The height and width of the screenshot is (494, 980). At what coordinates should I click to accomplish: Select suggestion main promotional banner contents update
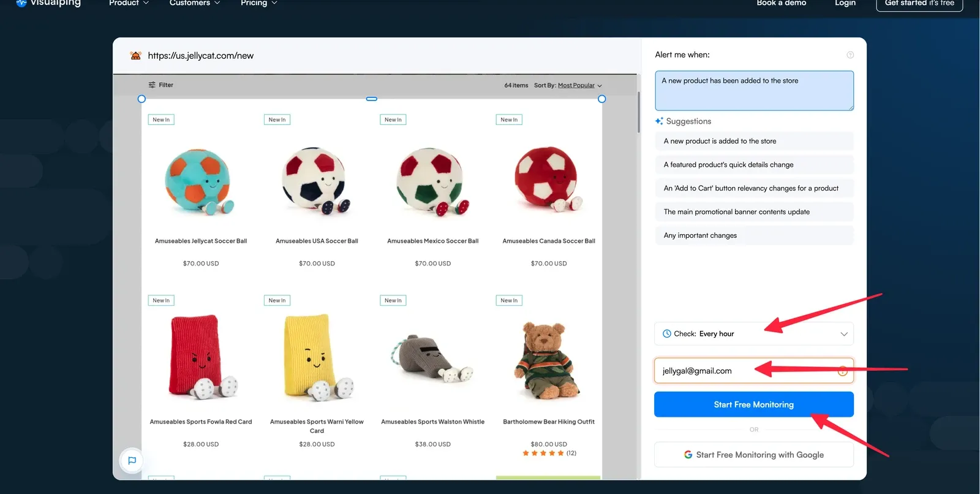coord(754,212)
